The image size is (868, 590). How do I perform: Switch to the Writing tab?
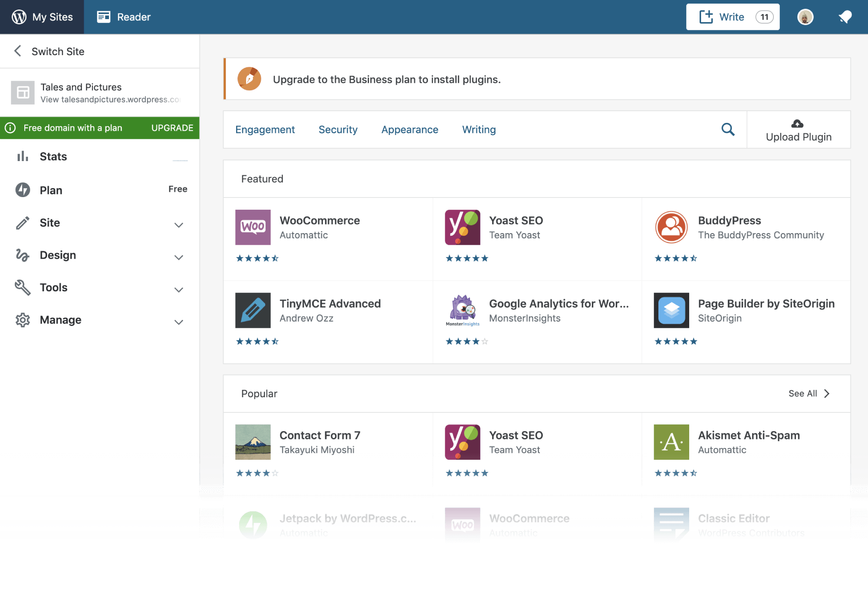pos(478,129)
